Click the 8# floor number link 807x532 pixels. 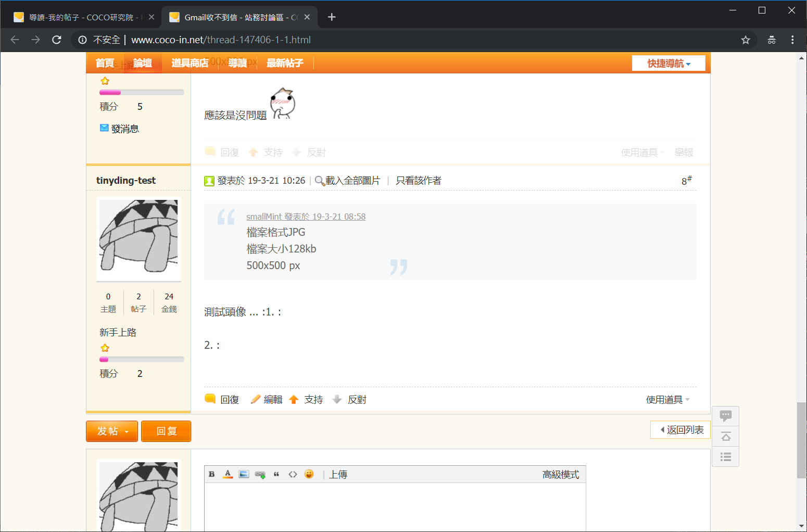tap(687, 180)
